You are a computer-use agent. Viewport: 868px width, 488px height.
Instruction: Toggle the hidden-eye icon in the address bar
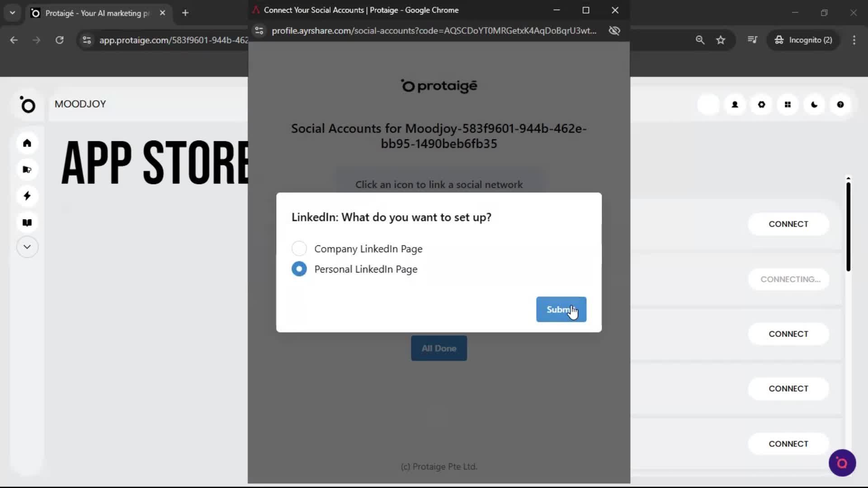(614, 31)
